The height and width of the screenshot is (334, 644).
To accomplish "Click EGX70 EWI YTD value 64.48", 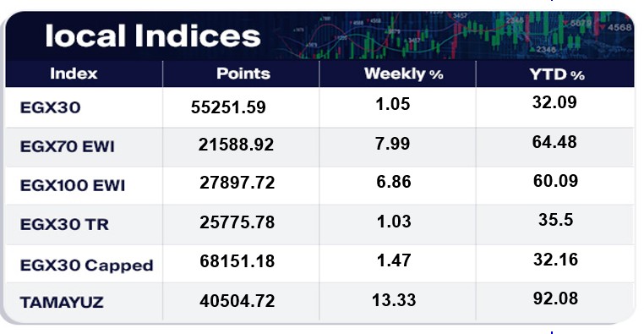I will [x=554, y=142].
